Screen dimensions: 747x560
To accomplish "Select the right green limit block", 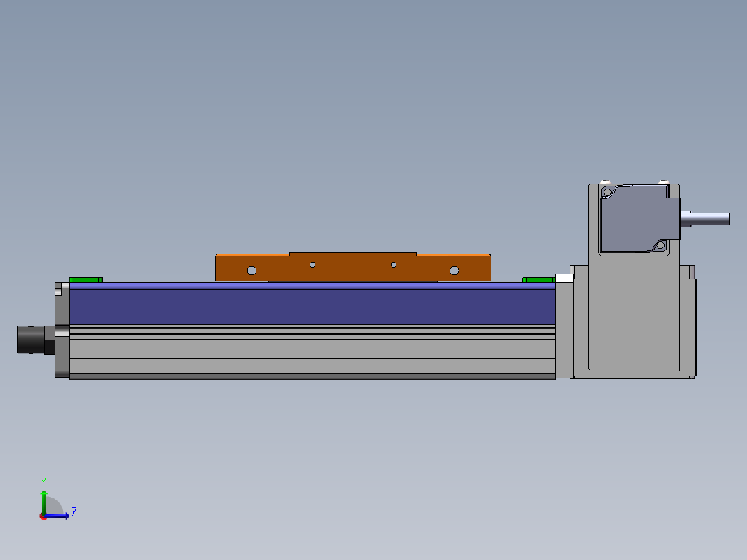I will [x=539, y=280].
